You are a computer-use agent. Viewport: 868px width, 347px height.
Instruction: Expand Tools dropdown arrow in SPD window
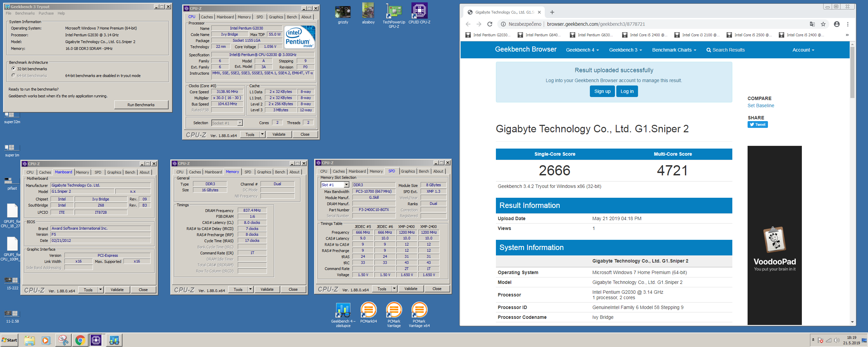pos(394,289)
